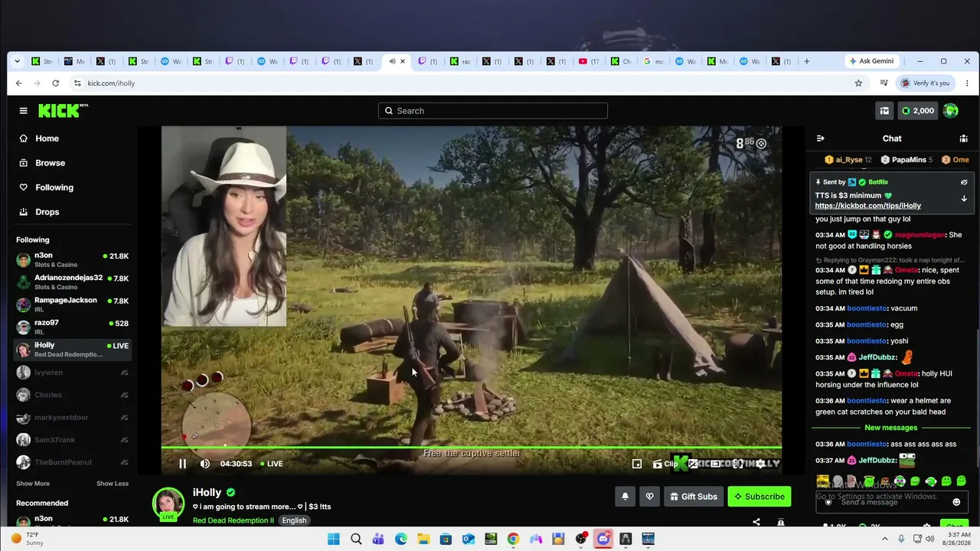Open the kickbot tips link
The width and height of the screenshot is (980, 551).
(x=868, y=206)
